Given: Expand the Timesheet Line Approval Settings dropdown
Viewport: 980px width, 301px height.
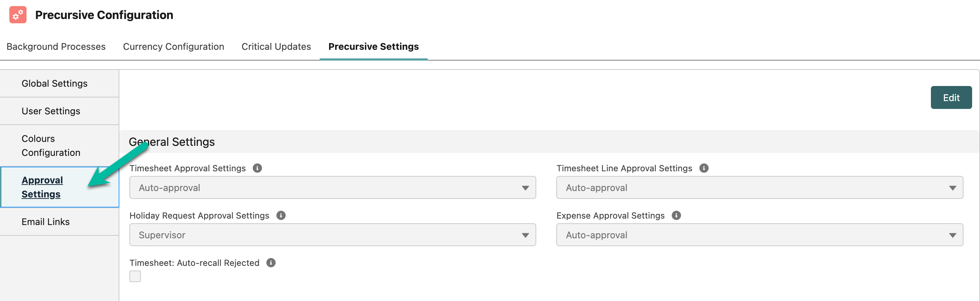Looking at the screenshot, I should pos(759,188).
